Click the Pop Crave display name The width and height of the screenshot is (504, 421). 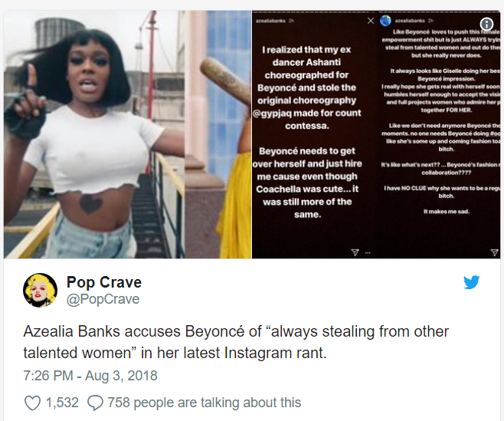click(x=104, y=282)
